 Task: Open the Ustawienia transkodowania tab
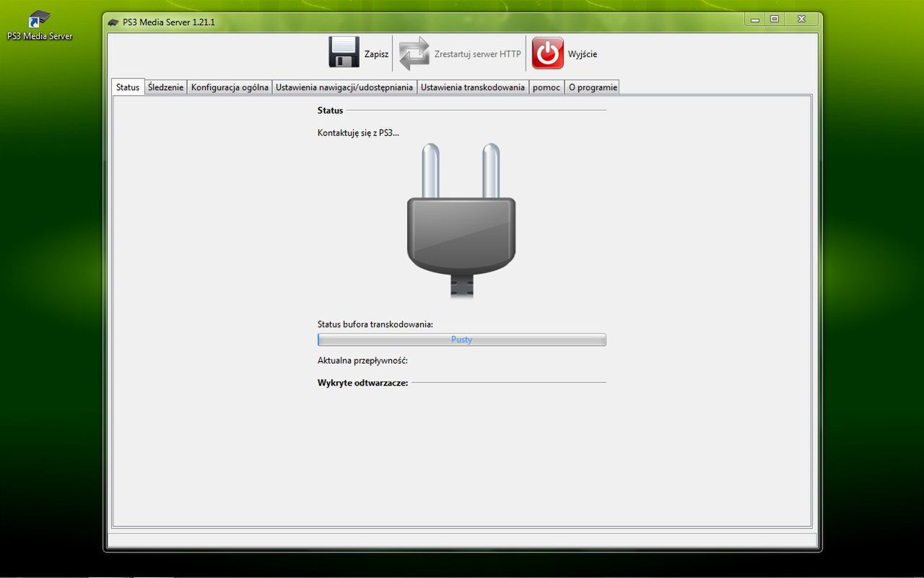(473, 87)
